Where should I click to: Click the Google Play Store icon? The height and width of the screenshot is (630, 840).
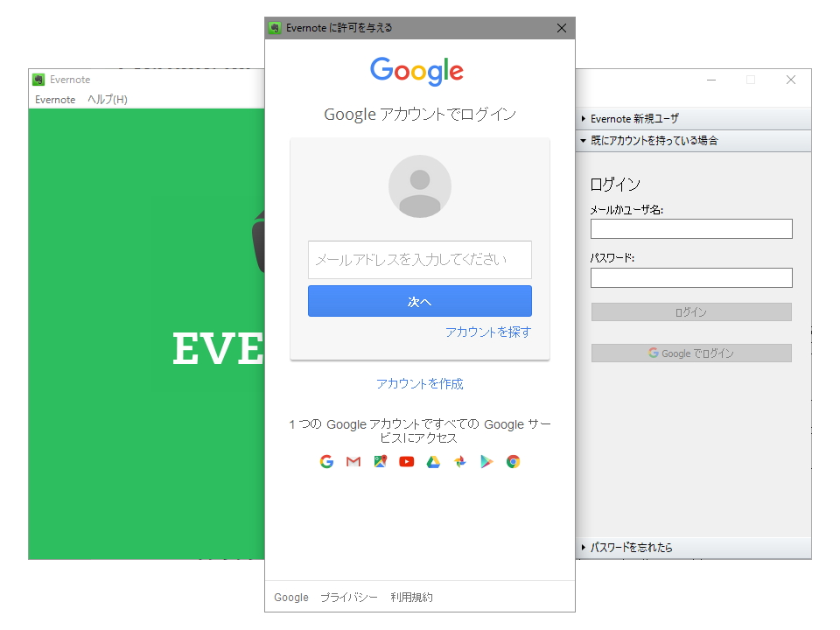tap(486, 461)
